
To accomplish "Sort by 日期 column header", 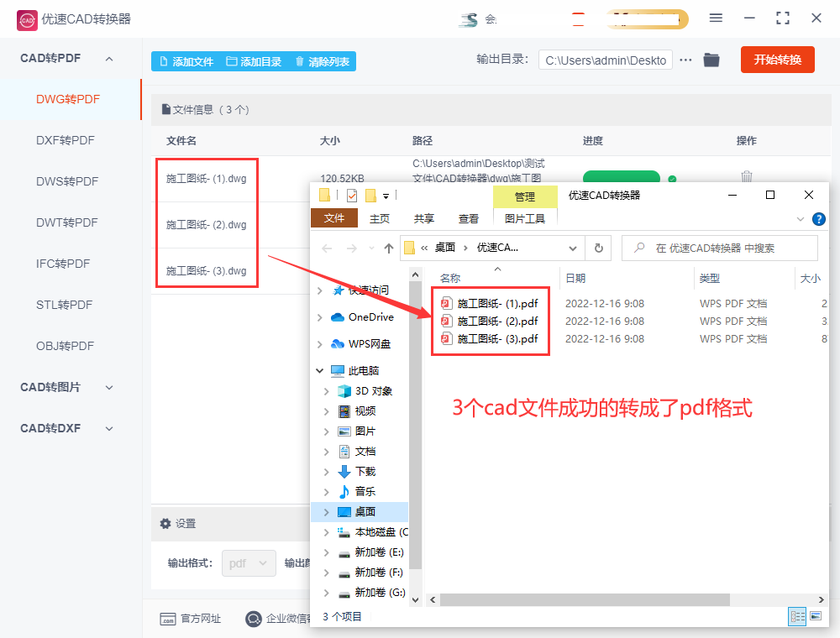I will (575, 279).
